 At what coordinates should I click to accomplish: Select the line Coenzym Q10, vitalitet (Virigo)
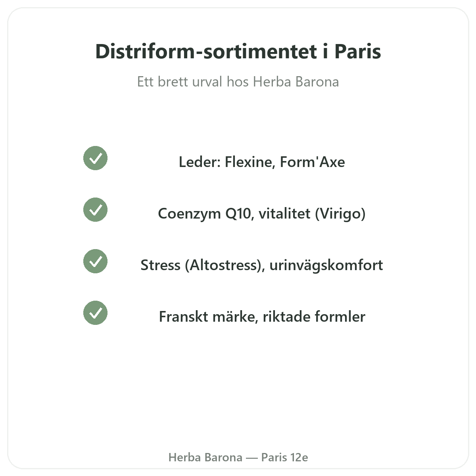262,213
